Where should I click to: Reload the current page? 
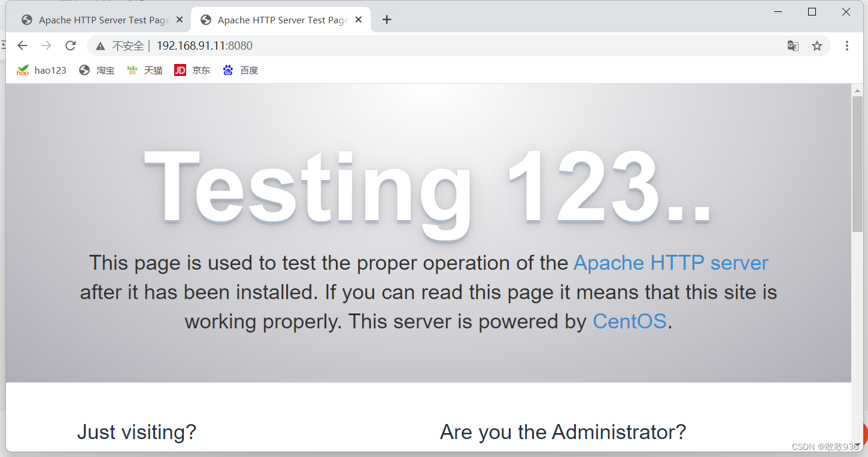[x=71, y=45]
